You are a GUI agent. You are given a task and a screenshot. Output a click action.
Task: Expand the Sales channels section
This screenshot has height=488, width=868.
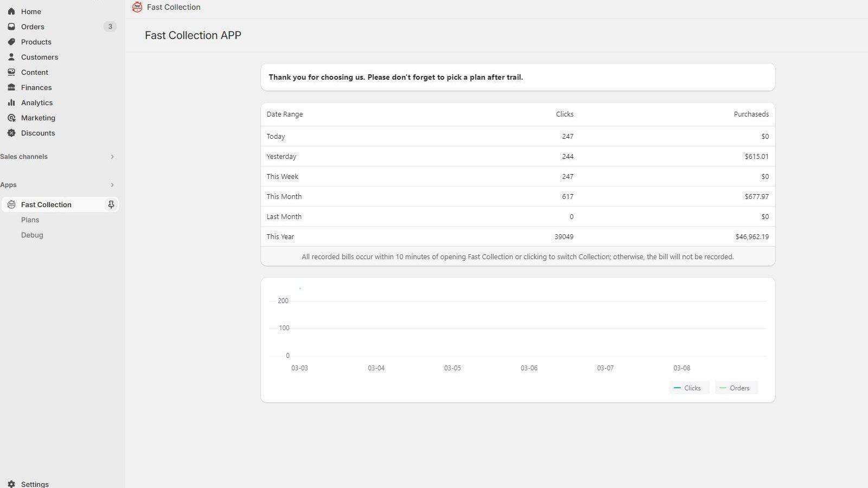tap(112, 157)
